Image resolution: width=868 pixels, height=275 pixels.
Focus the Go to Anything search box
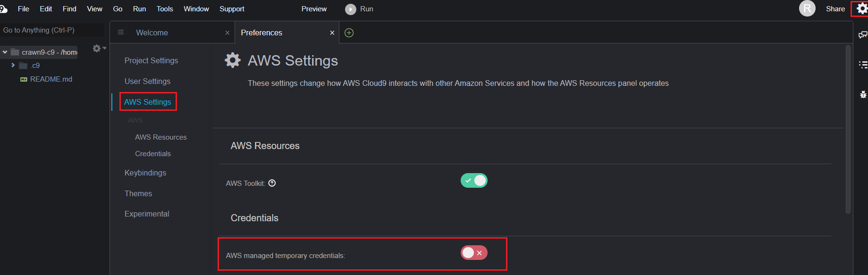click(52, 30)
